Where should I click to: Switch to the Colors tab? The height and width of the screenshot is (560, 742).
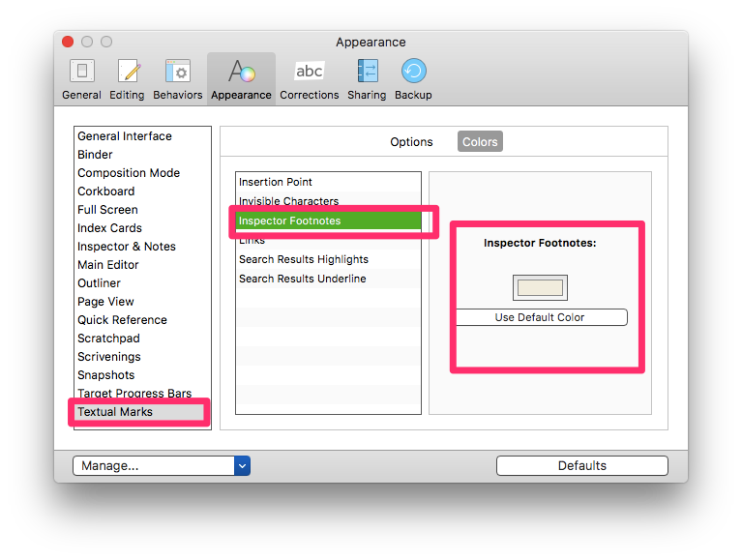coord(480,142)
